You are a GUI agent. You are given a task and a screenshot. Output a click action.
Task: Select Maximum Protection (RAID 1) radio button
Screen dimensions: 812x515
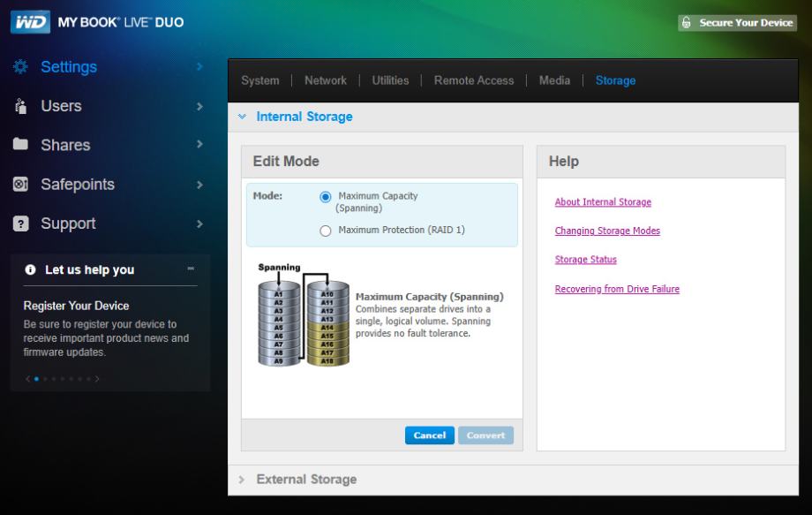tap(325, 231)
